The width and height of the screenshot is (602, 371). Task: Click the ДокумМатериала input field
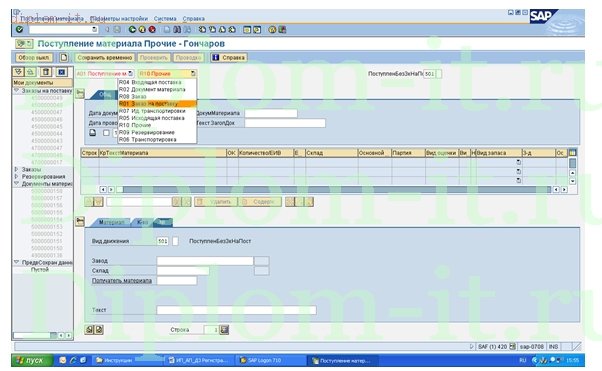[271, 113]
